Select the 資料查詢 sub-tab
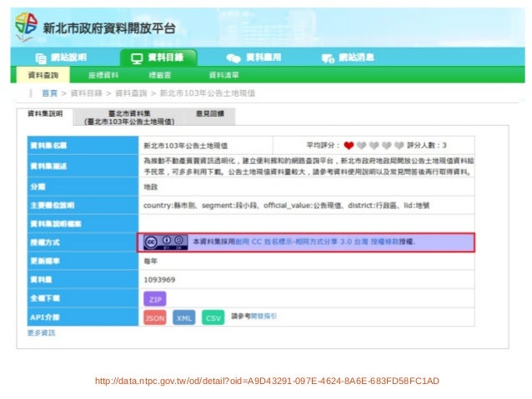Image resolution: width=532 pixels, height=399 pixels. [x=43, y=75]
